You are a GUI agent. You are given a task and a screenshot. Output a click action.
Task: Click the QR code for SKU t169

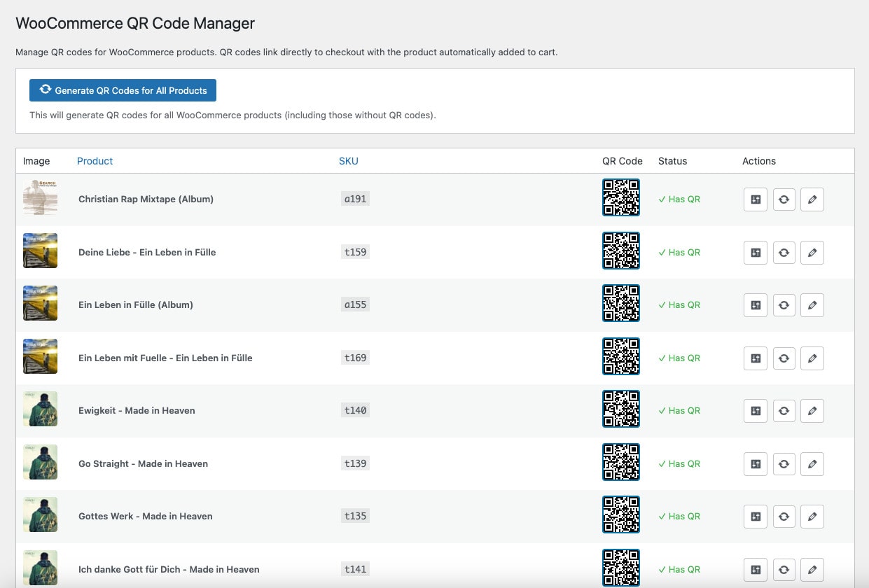(620, 356)
